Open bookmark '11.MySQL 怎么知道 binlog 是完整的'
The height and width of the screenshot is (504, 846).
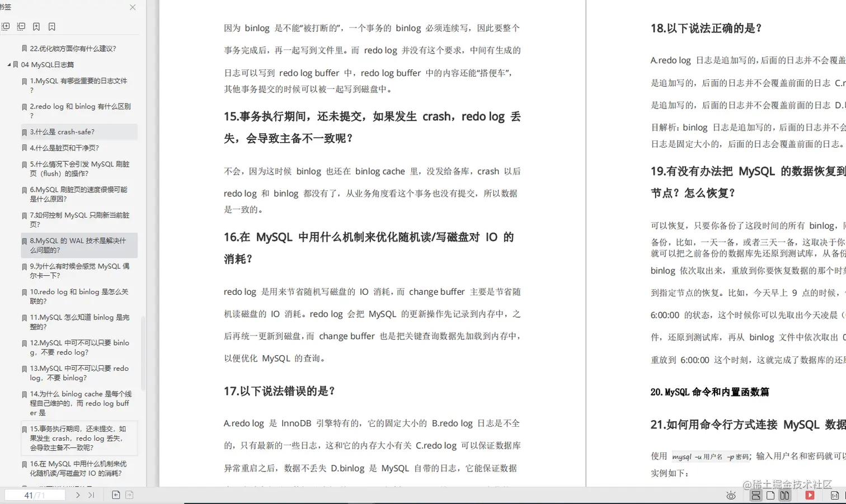(x=79, y=322)
